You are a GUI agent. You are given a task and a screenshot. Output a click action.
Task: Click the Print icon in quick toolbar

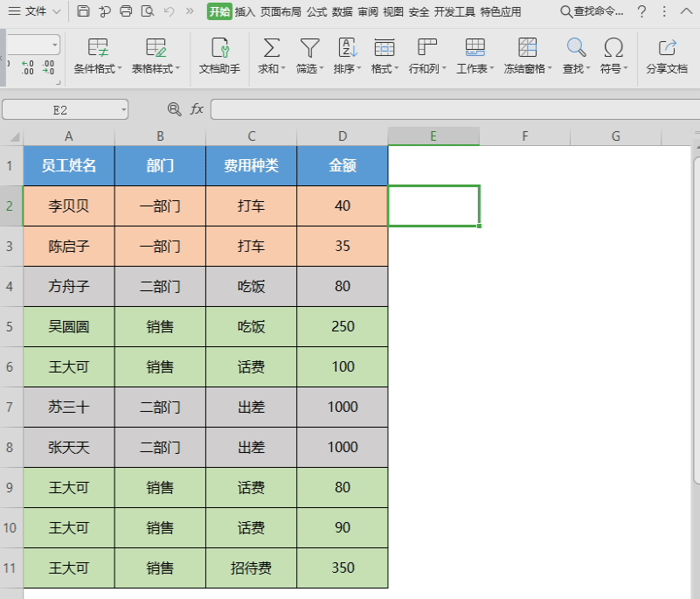[126, 11]
